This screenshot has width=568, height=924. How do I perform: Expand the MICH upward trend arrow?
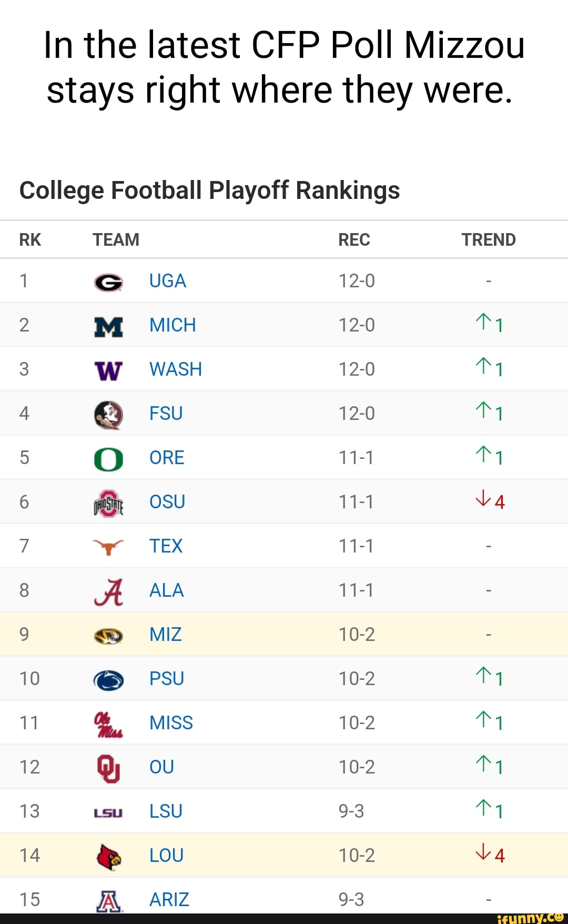click(489, 325)
